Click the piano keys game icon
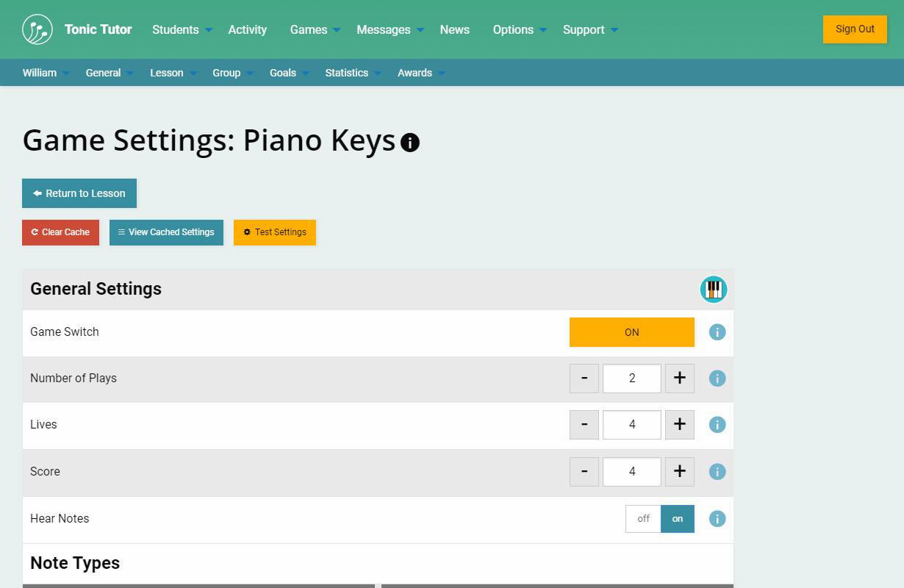Screen dimensions: 904x588 (x=713, y=290)
